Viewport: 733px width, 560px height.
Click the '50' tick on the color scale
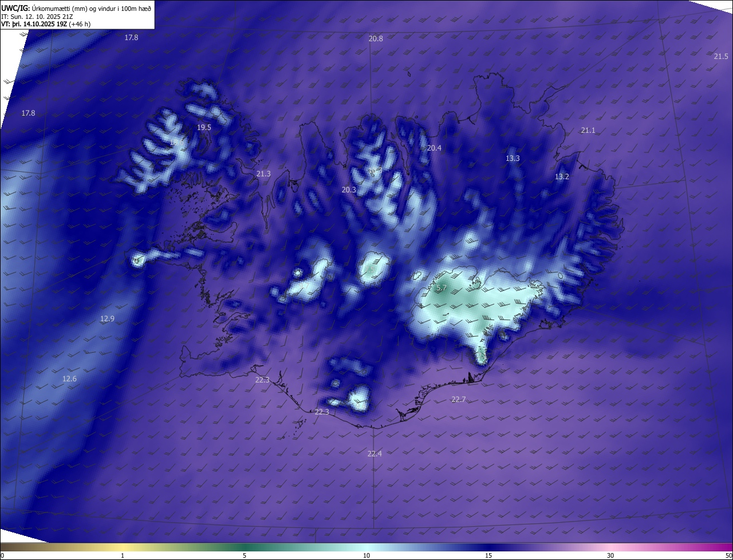pyautogui.click(x=728, y=555)
